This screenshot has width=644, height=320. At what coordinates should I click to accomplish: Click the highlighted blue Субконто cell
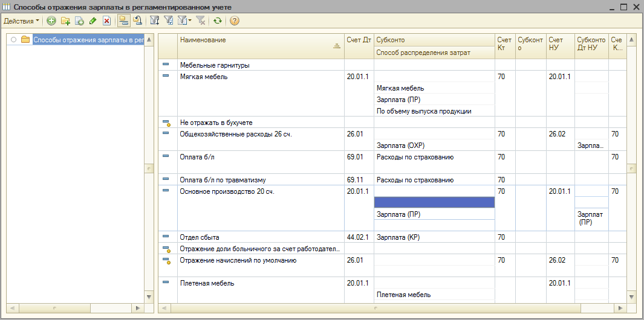tap(434, 203)
